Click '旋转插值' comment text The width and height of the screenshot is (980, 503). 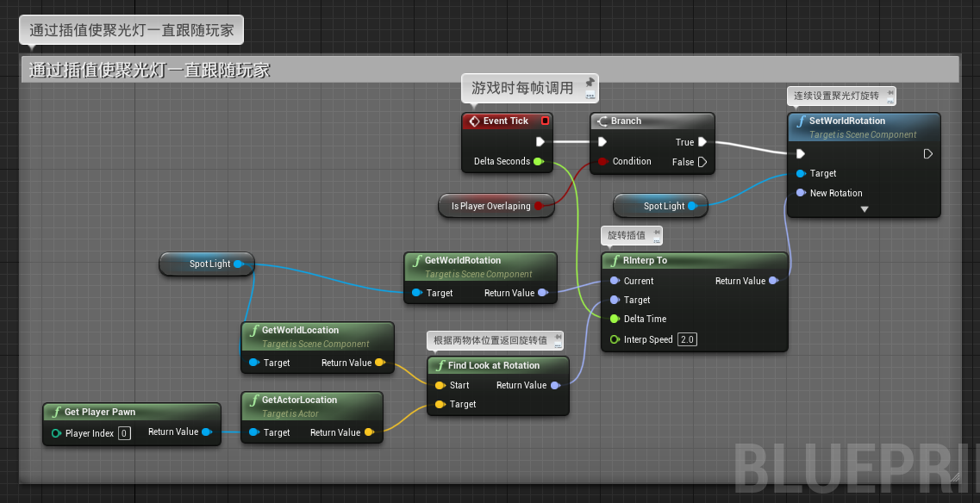tap(627, 236)
